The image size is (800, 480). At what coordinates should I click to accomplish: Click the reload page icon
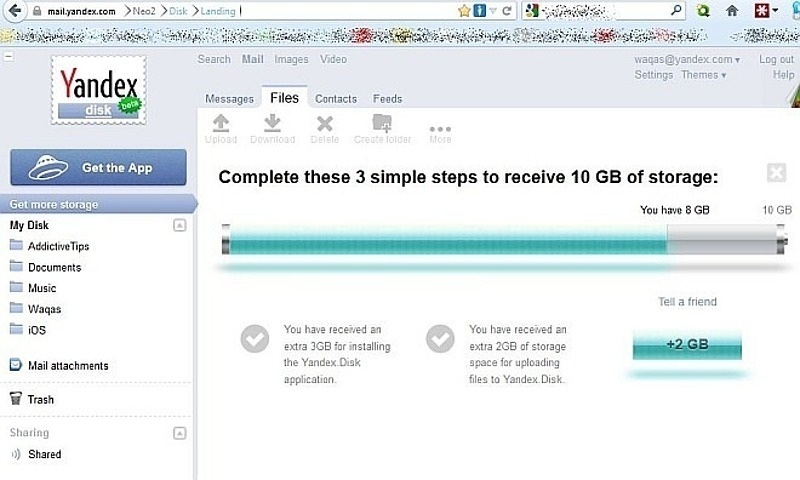click(507, 11)
